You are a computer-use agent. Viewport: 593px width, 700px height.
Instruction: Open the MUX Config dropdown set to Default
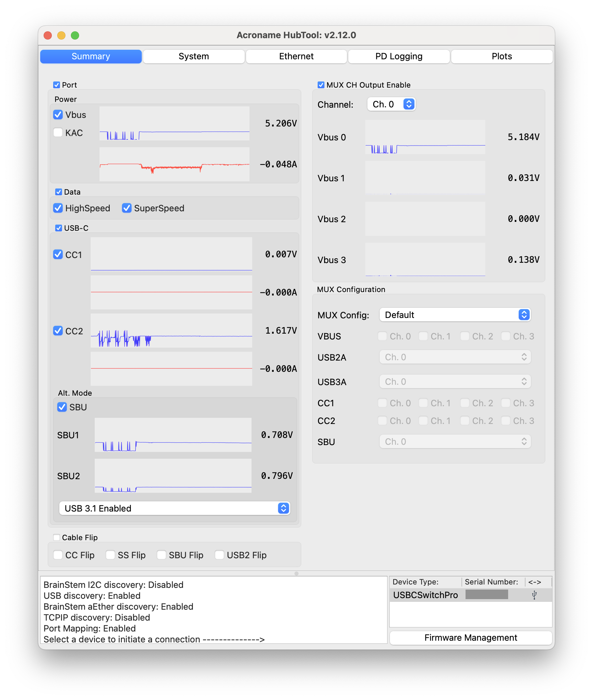click(x=455, y=315)
